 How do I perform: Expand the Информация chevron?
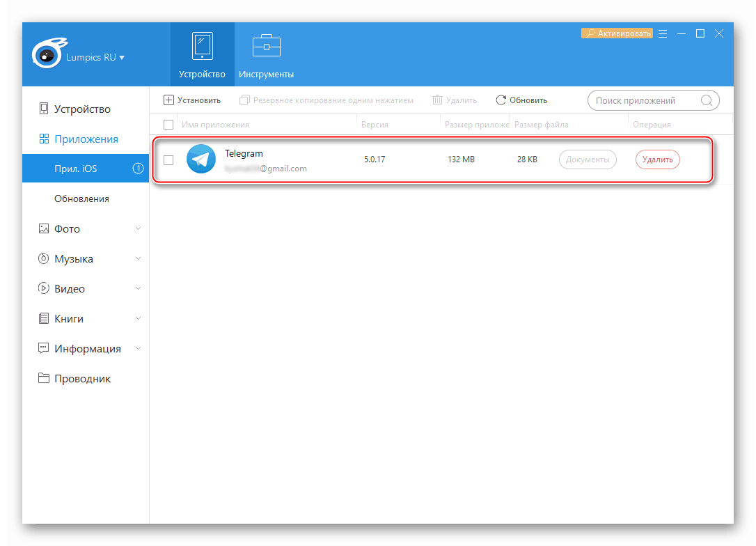pyautogui.click(x=139, y=348)
